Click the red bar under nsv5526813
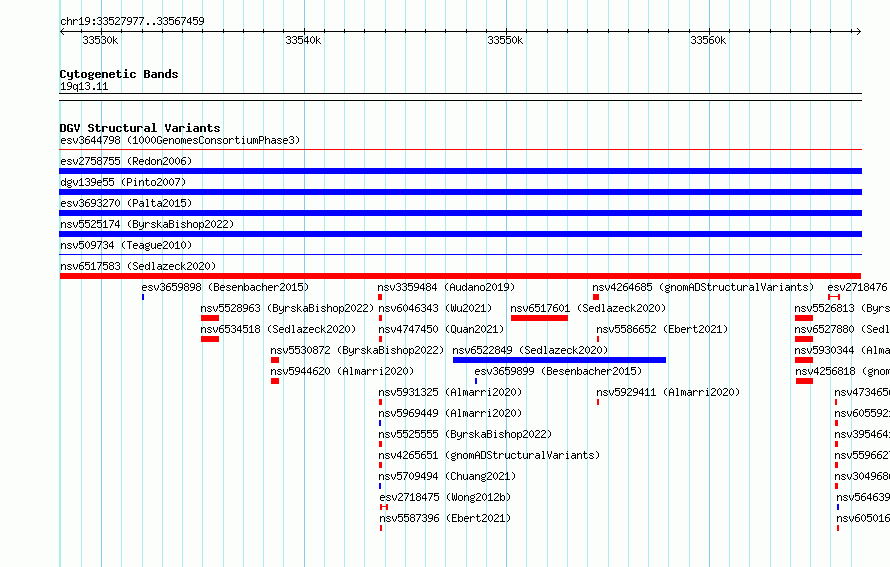Viewport: 890px width, 567px height. (x=804, y=318)
